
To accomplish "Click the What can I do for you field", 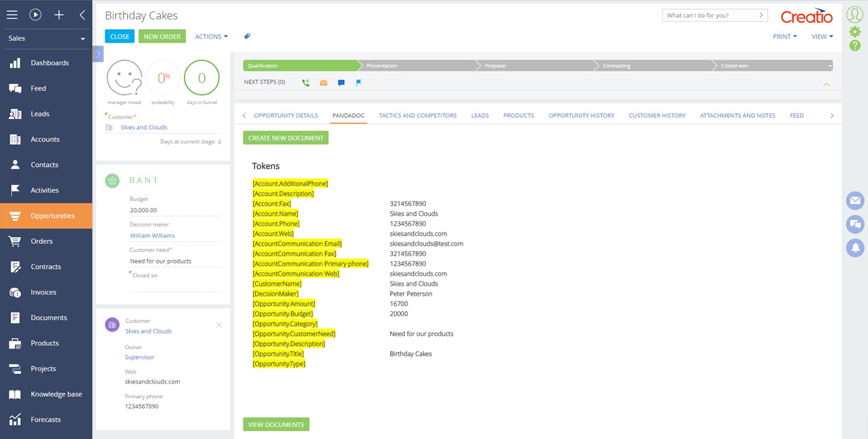I will [x=710, y=14].
